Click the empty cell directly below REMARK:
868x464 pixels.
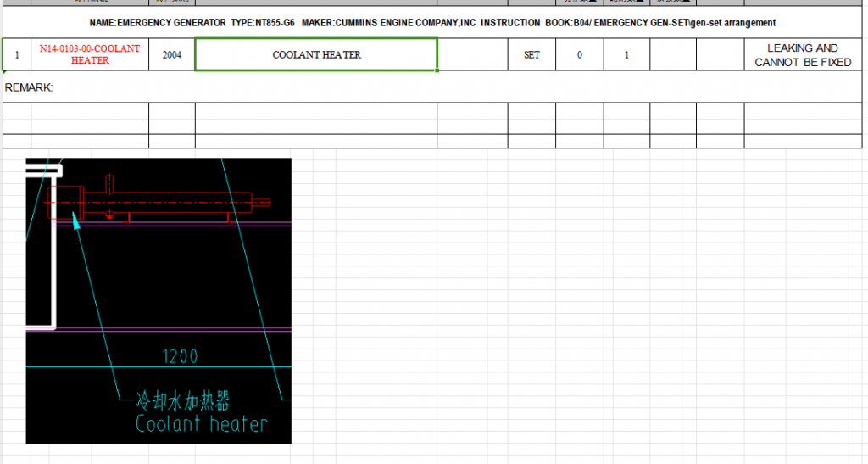[17, 111]
